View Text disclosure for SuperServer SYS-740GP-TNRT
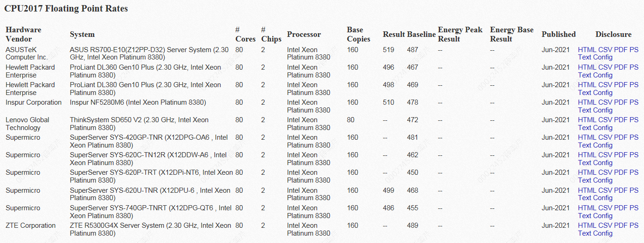 tap(584, 216)
